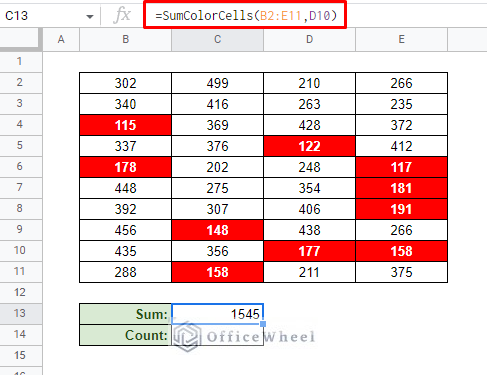Select row 4 header
The height and width of the screenshot is (375, 487).
pos(21,125)
